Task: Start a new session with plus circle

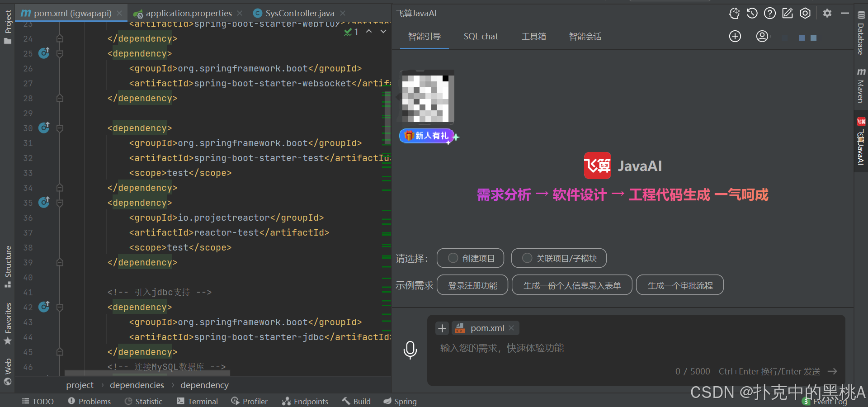Action: point(735,36)
